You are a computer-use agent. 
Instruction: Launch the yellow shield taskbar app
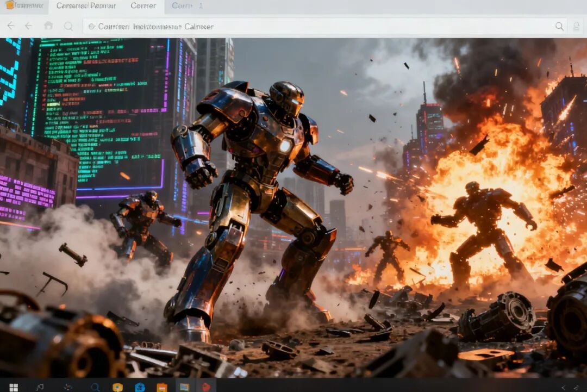point(117,387)
